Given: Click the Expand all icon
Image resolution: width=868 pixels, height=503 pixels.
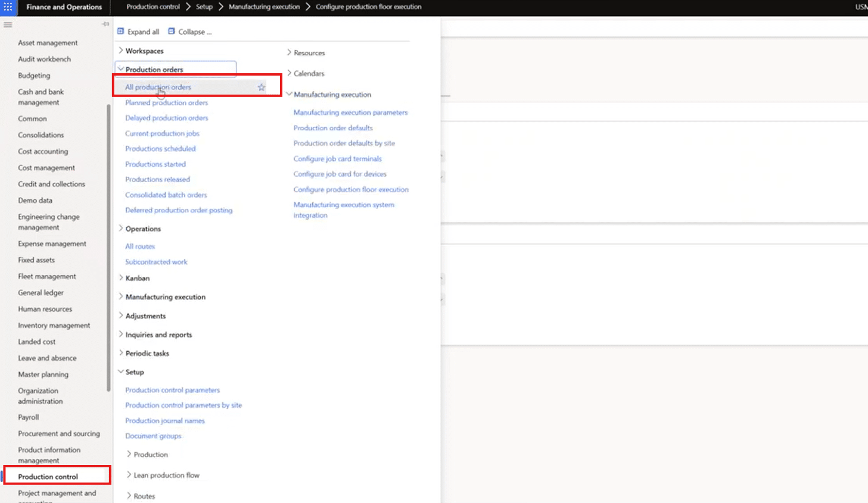Looking at the screenshot, I should point(121,32).
